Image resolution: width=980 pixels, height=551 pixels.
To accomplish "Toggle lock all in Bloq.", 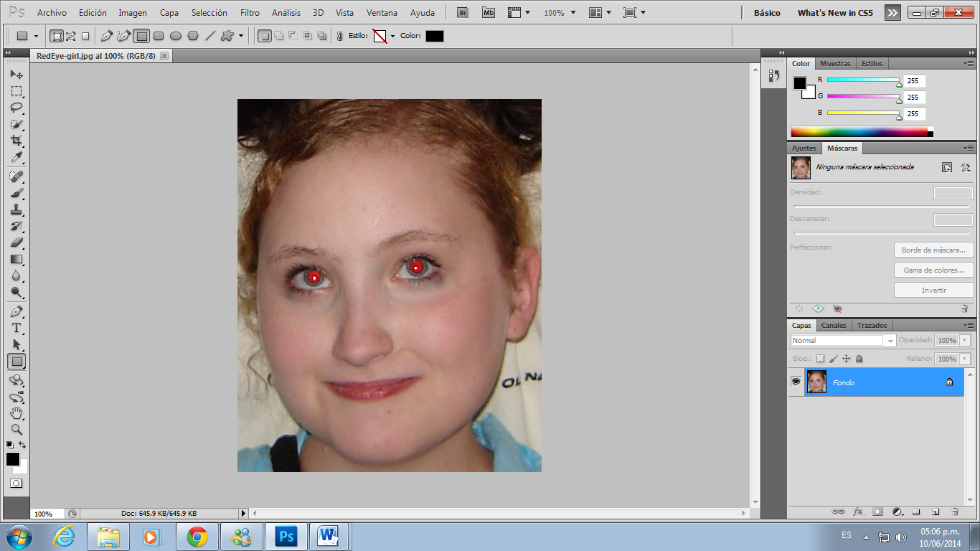I will (x=859, y=359).
